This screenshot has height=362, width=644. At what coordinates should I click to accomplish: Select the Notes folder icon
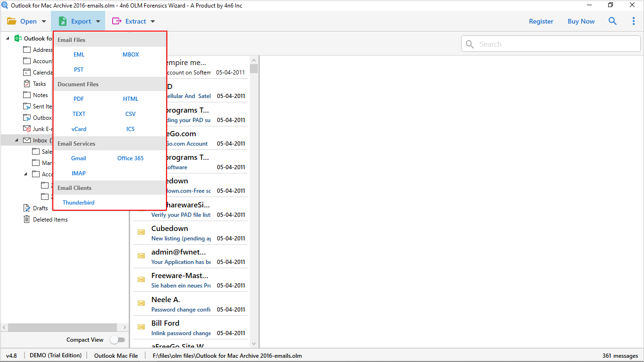pyautogui.click(x=27, y=95)
